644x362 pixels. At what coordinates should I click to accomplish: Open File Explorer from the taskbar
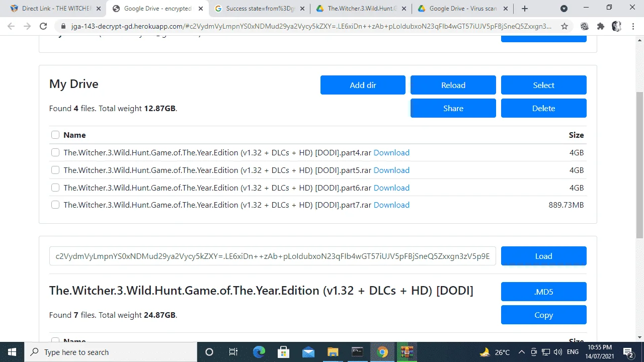pos(333,352)
